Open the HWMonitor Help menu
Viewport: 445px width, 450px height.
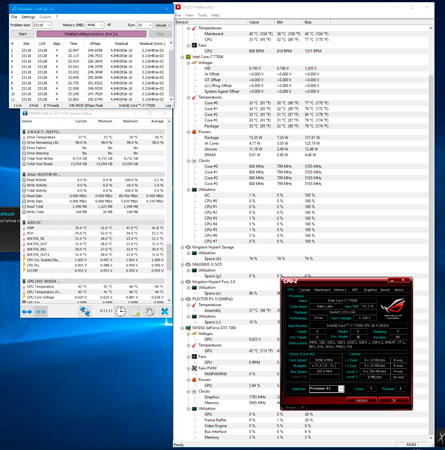coord(215,15)
